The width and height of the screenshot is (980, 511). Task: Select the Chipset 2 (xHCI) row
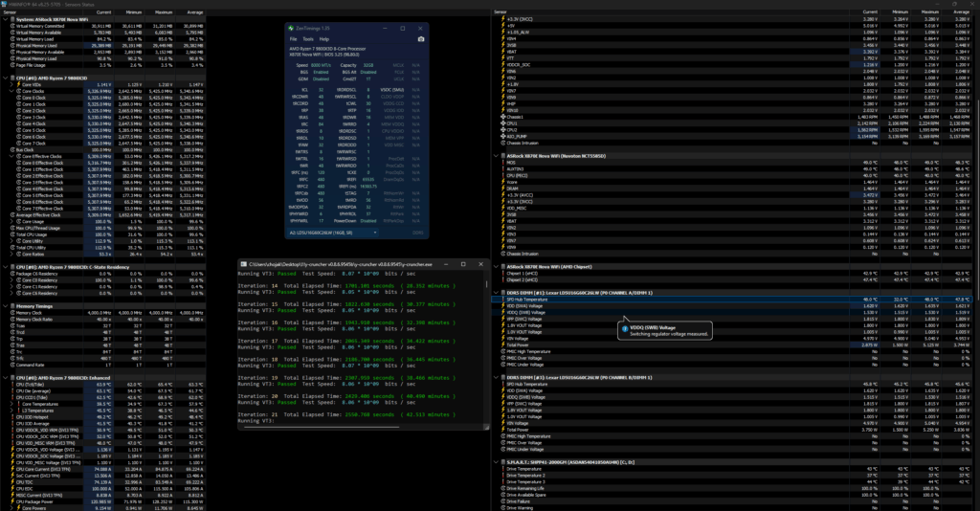[732, 279]
